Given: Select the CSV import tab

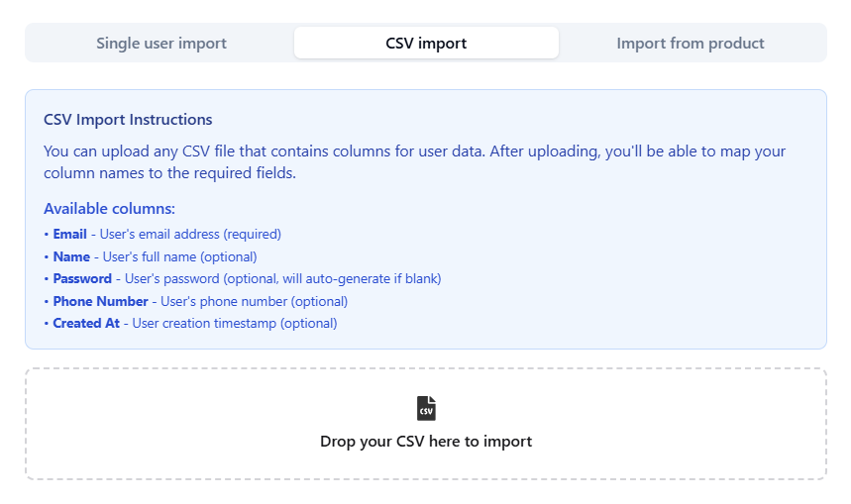Looking at the screenshot, I should point(426,44).
